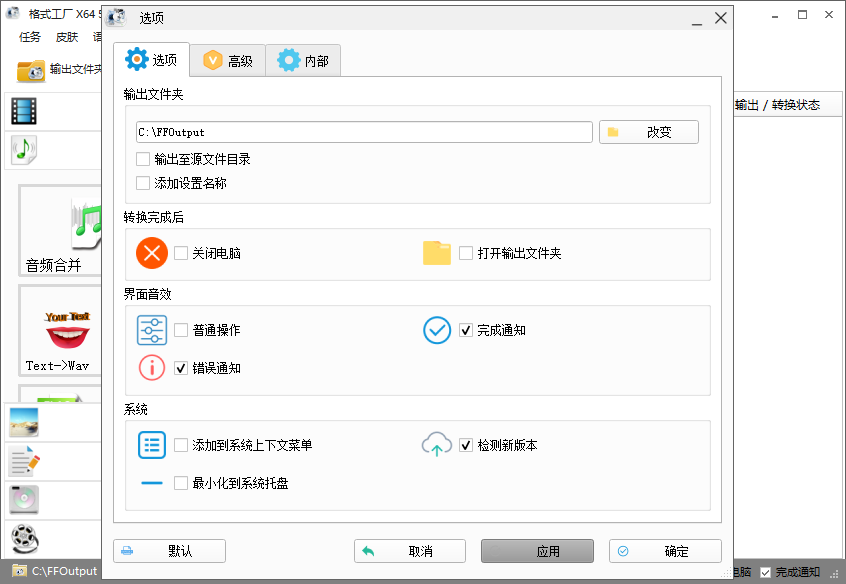Click the 应用 button
Screen dimensions: 846x584
(x=537, y=551)
